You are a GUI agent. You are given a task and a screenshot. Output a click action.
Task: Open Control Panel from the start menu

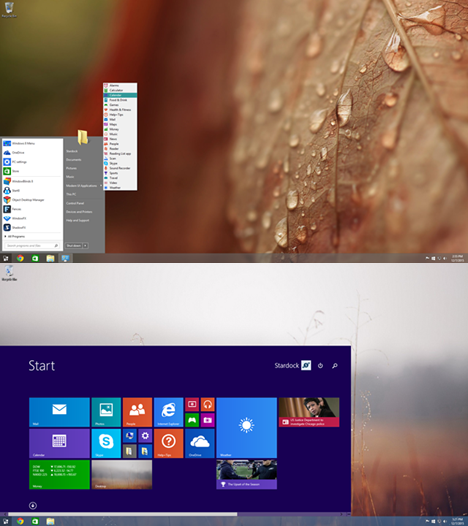click(75, 203)
